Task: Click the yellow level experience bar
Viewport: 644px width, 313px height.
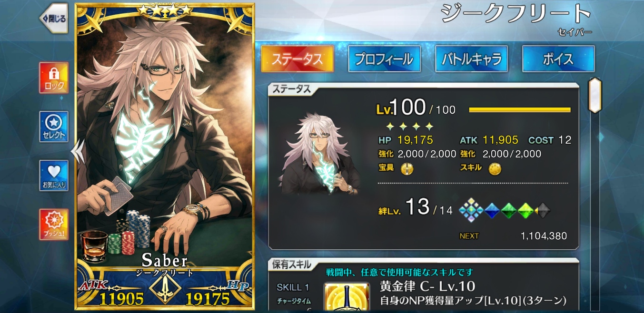Action: (520, 110)
